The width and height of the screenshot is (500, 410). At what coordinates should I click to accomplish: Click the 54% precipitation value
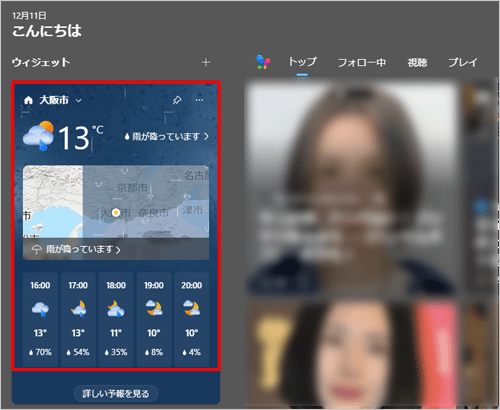point(78,352)
